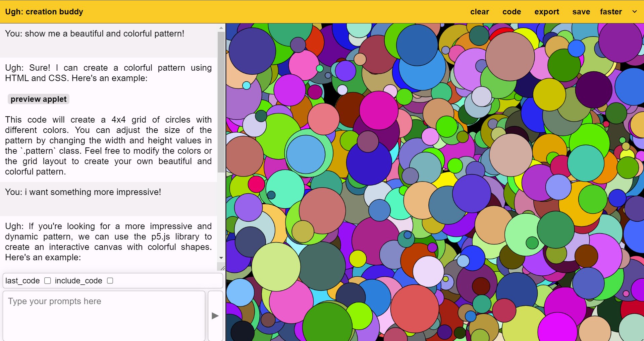Image resolution: width=644 pixels, height=341 pixels.
Task: Click save in the top bar
Action: (581, 12)
